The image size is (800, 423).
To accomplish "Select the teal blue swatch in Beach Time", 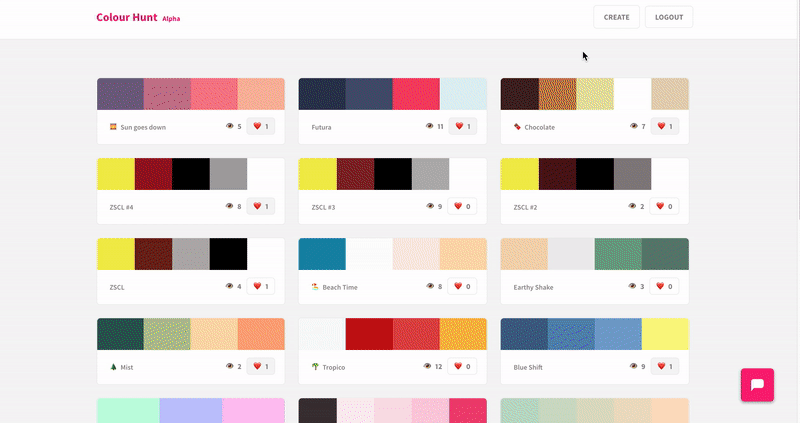I will [322, 254].
